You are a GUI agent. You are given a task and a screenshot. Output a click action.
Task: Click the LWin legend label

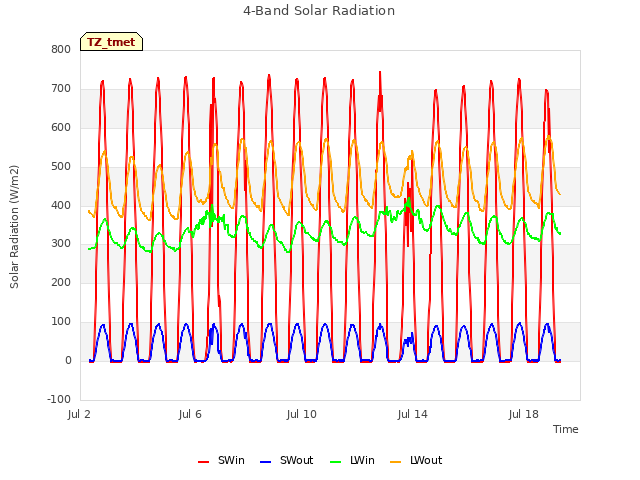pyautogui.click(x=362, y=460)
